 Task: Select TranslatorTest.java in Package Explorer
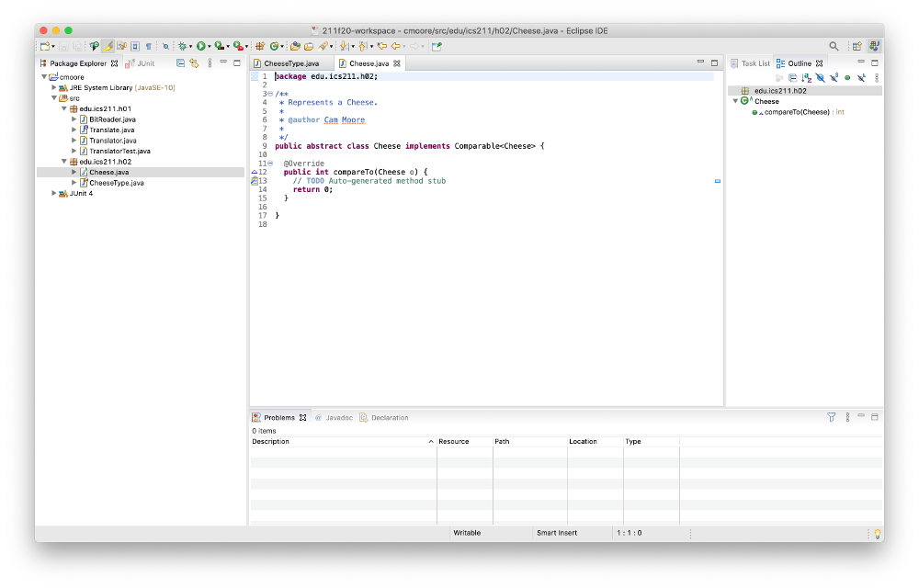pyautogui.click(x=119, y=151)
